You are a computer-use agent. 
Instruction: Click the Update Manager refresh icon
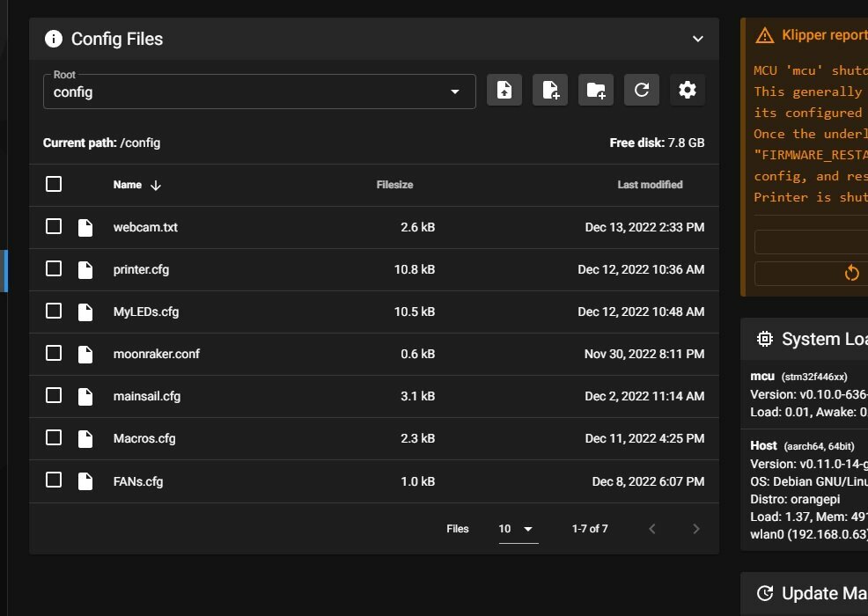[764, 593]
